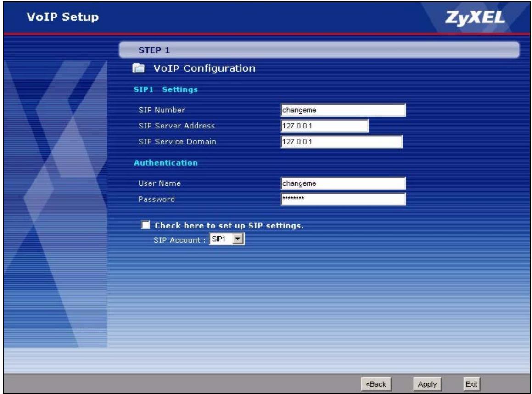Focus the SIP Server Address field
532x394 pixels.
pos(325,126)
